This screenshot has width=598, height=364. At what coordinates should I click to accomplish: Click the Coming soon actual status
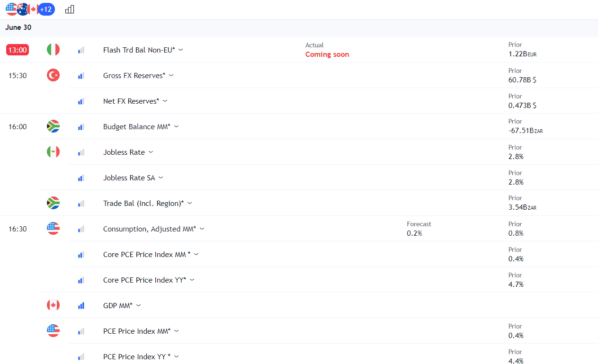327,54
